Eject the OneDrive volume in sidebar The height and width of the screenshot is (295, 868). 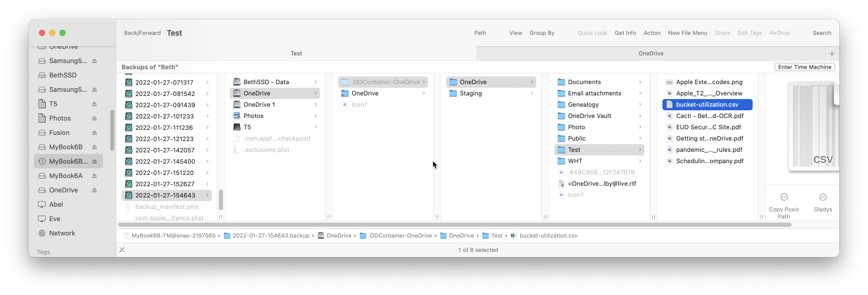coord(94,190)
